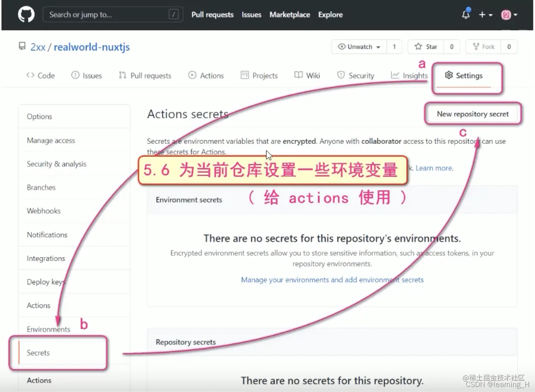
Task: Open the Insights tab
Action: coord(409,76)
